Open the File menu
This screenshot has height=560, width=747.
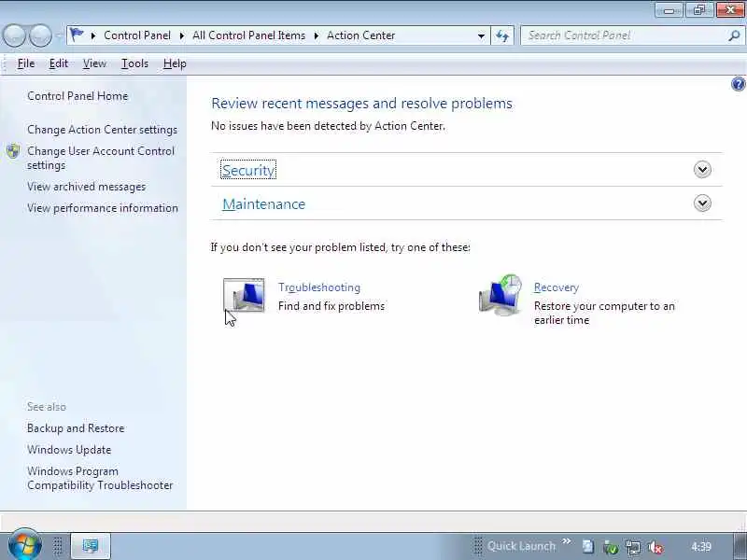point(26,63)
